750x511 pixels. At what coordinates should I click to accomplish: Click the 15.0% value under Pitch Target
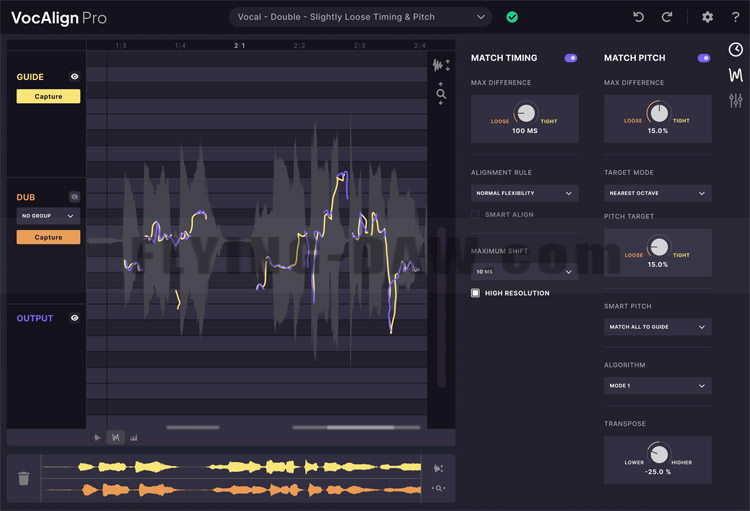tap(658, 265)
